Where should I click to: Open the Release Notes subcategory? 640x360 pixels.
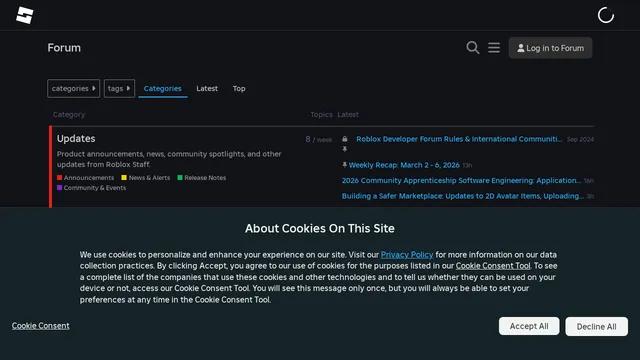[x=205, y=178]
